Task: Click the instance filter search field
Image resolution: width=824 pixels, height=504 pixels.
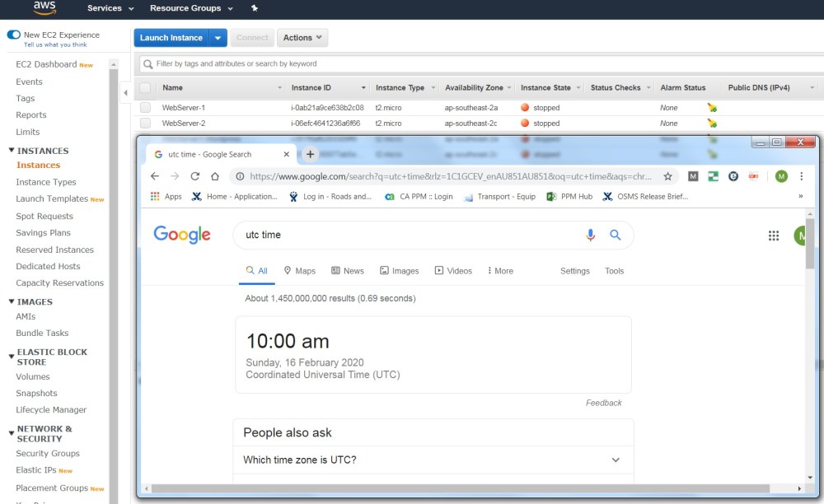Action: (478, 63)
